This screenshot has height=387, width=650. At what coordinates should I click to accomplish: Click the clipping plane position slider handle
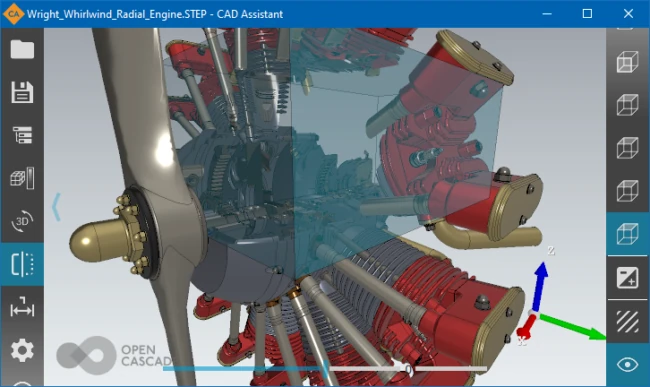[326, 368]
